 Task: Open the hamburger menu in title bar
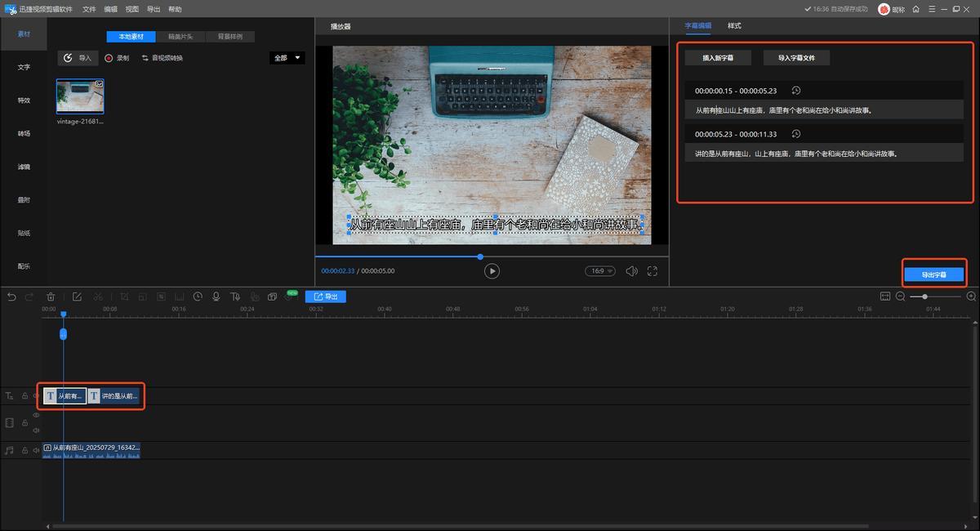(x=932, y=9)
